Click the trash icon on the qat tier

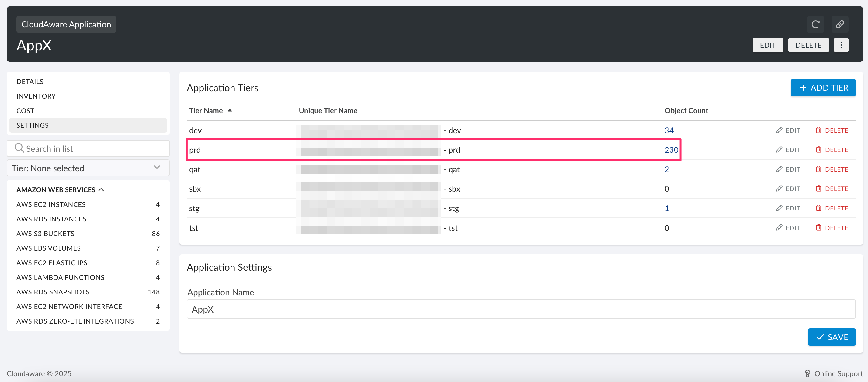tap(819, 169)
